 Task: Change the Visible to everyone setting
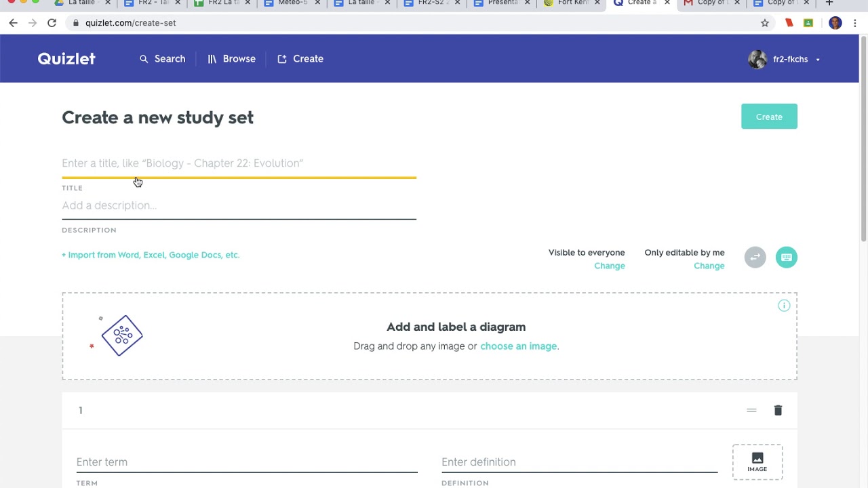[609, 266]
